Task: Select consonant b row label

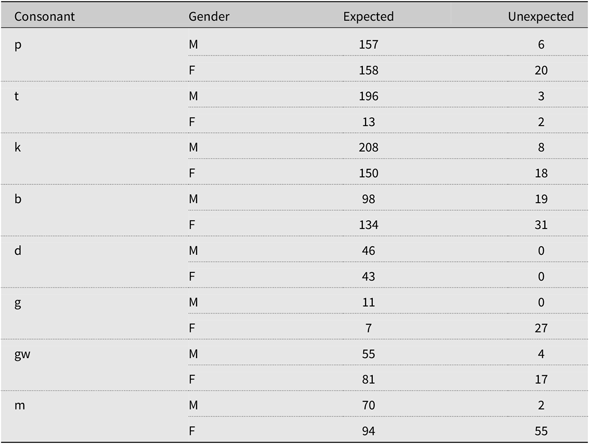Action: tap(18, 199)
